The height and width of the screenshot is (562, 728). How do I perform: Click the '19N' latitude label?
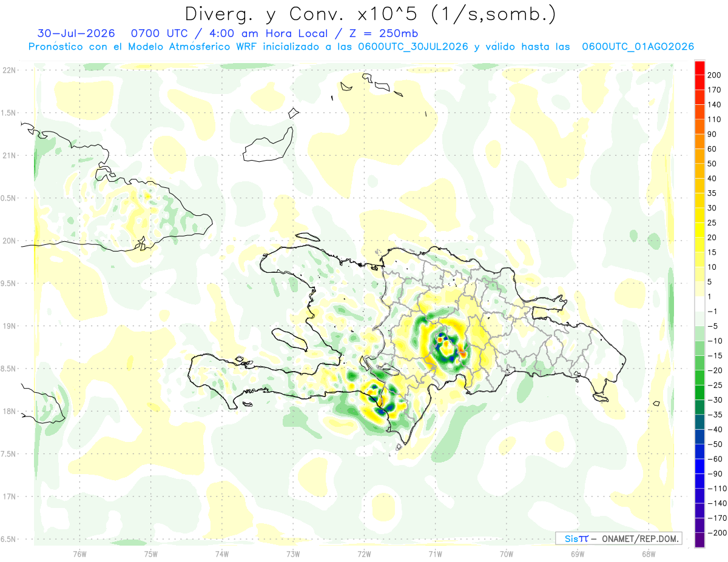point(9,326)
